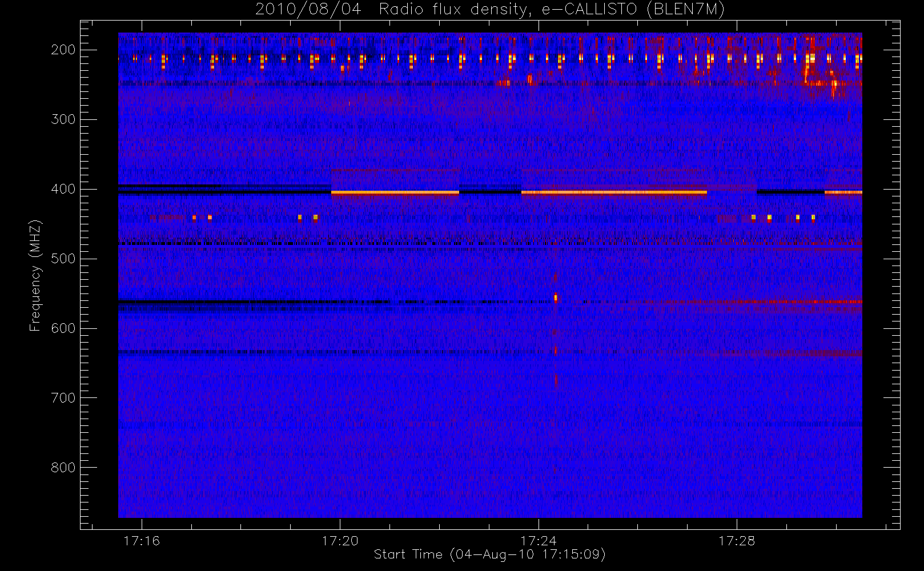Click the "Start Time (04-Aug-10 17:15:09)" axis label
Viewport: 924px width, 571px height.
pyautogui.click(x=490, y=554)
